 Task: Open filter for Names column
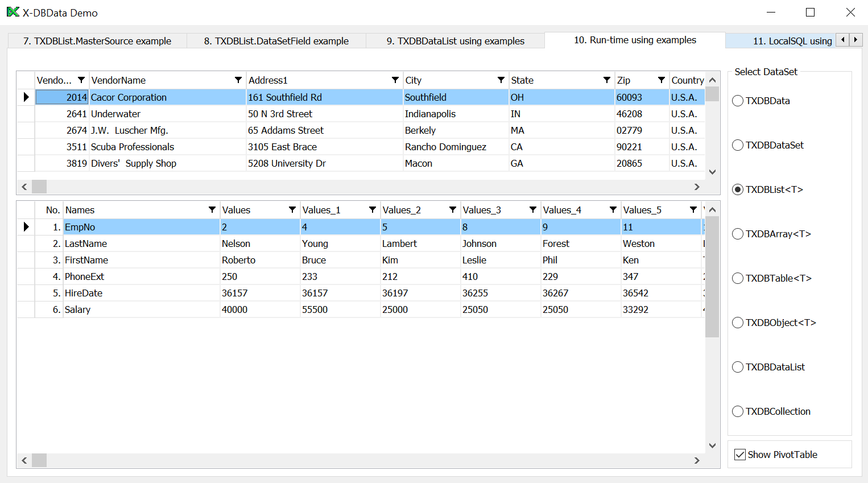(212, 210)
